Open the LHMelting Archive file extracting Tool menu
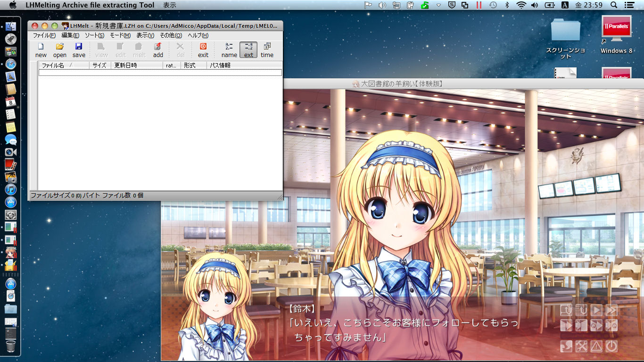644x362 pixels. coord(90,5)
